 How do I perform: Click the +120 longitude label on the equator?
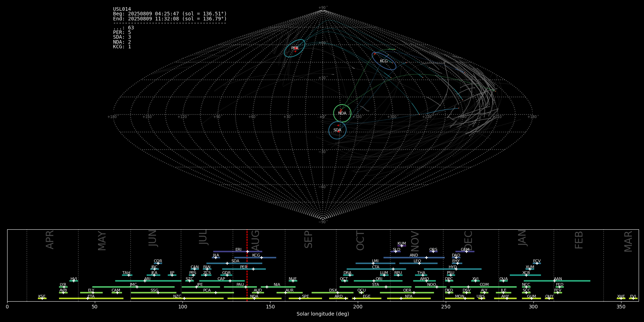(182, 117)
